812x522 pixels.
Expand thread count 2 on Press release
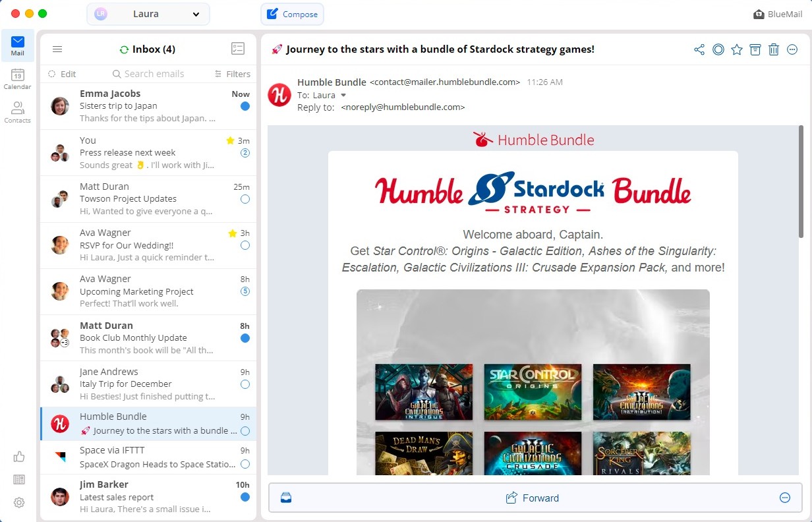tap(245, 153)
